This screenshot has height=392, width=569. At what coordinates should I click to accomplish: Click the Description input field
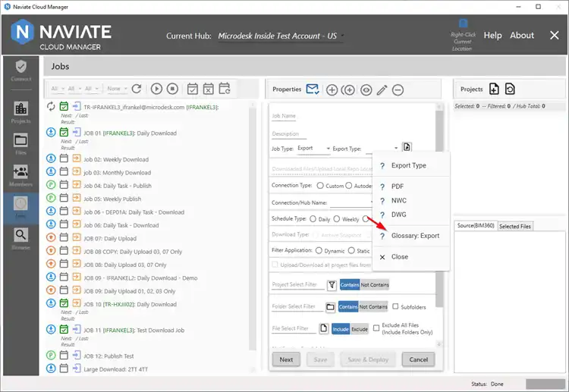[x=289, y=134]
